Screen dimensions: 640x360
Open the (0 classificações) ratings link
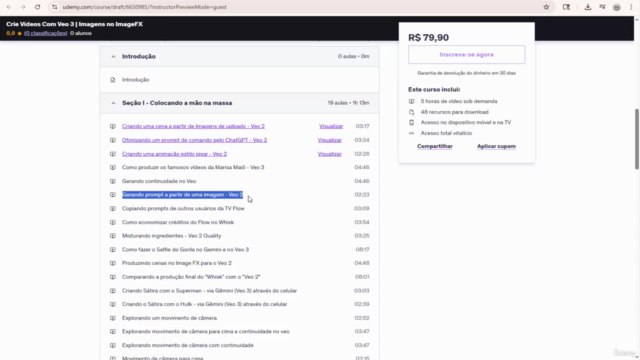coord(45,33)
